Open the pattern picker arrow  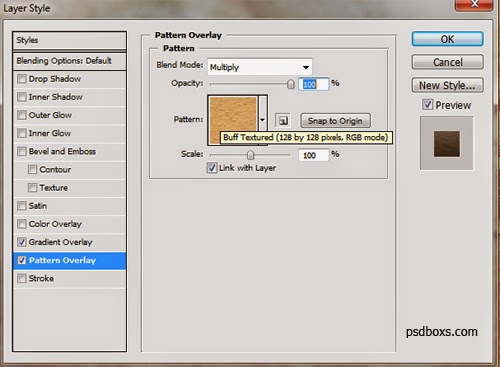(262, 120)
